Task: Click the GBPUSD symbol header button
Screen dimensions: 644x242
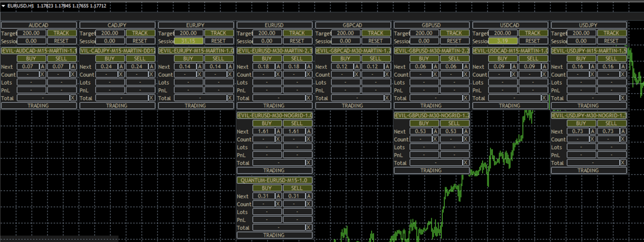Action: pos(431,25)
